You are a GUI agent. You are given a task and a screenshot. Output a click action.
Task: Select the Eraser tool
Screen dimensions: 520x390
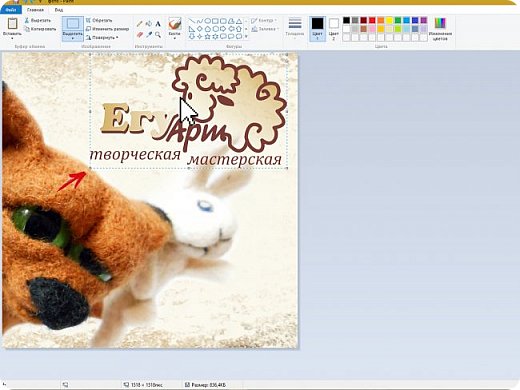tap(140, 34)
